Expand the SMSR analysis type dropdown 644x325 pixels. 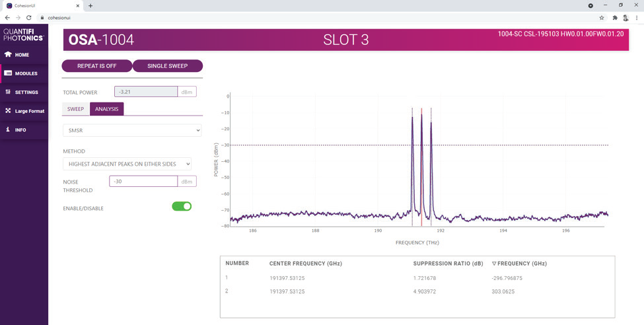pos(132,131)
